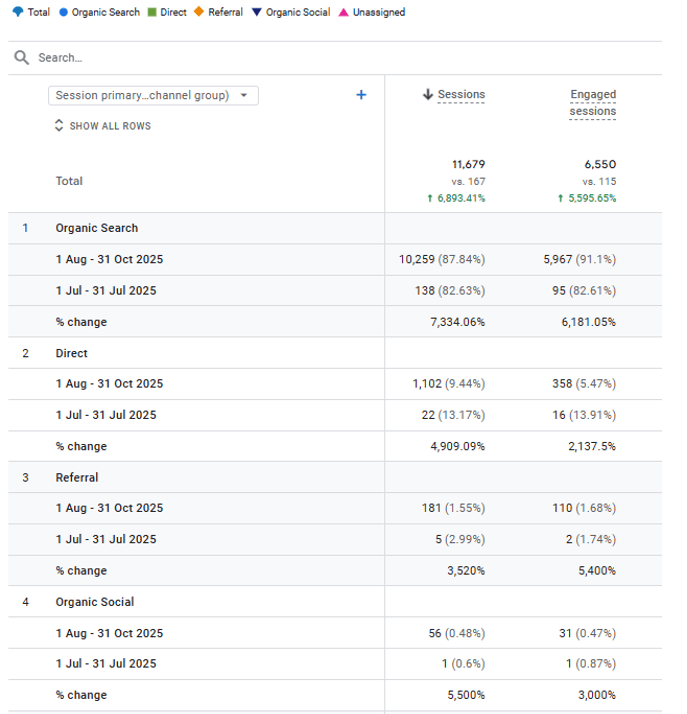Click Organic Search % change 6,181.05%

[589, 322]
